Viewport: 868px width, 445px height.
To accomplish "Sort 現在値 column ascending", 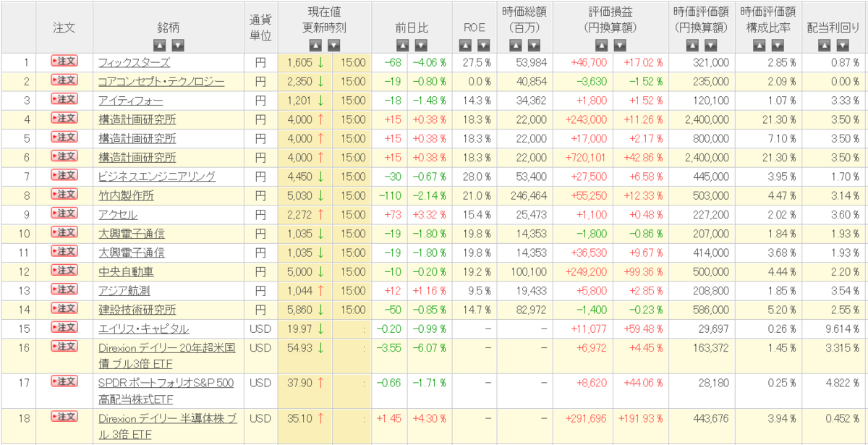I will (x=315, y=45).
